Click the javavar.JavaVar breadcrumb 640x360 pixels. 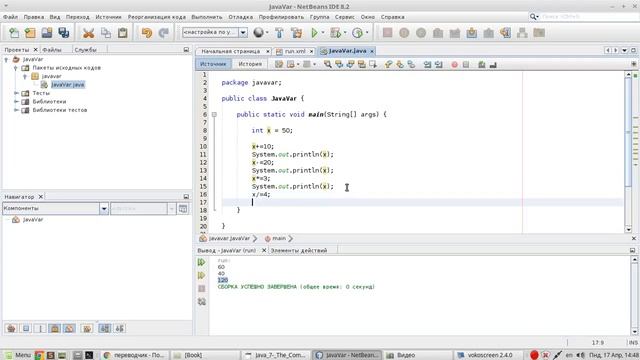[229, 238]
